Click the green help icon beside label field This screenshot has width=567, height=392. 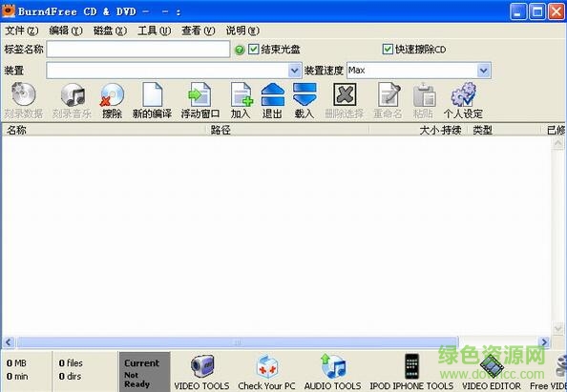pyautogui.click(x=240, y=50)
